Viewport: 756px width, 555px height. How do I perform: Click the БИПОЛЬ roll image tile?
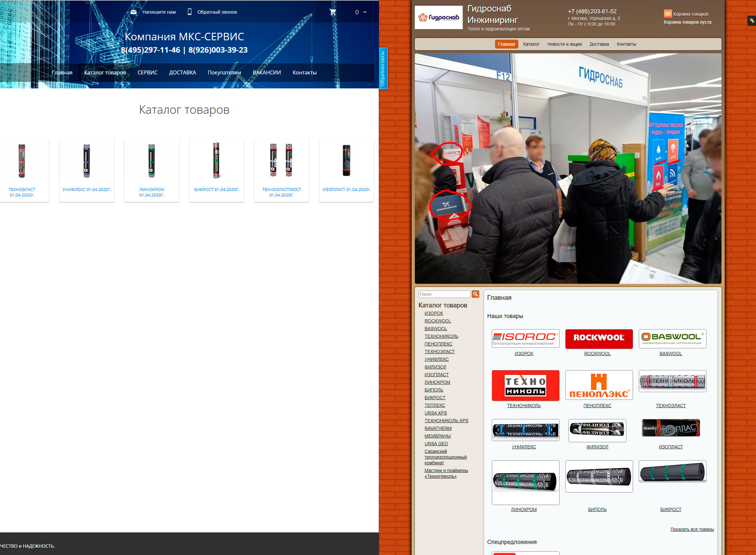(599, 476)
